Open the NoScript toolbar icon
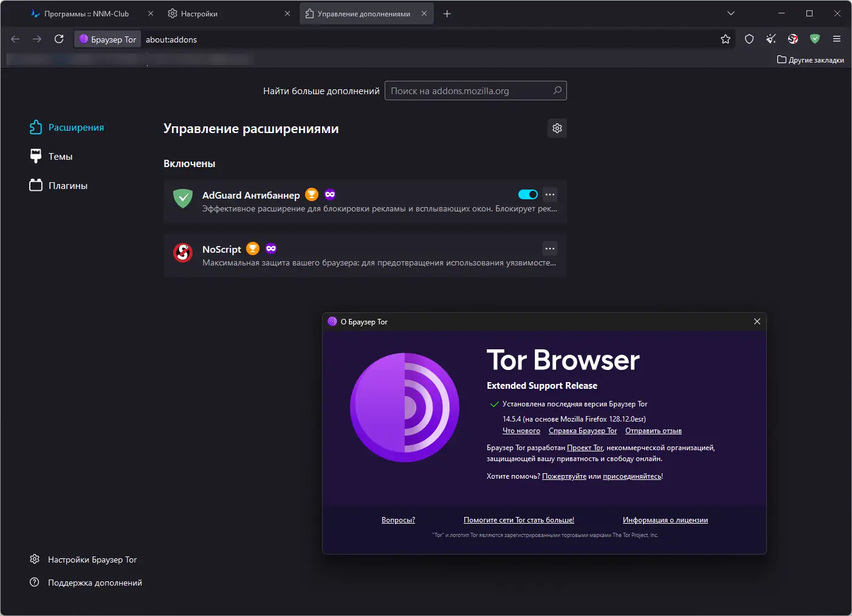Viewport: 852px width, 616px height. [793, 39]
